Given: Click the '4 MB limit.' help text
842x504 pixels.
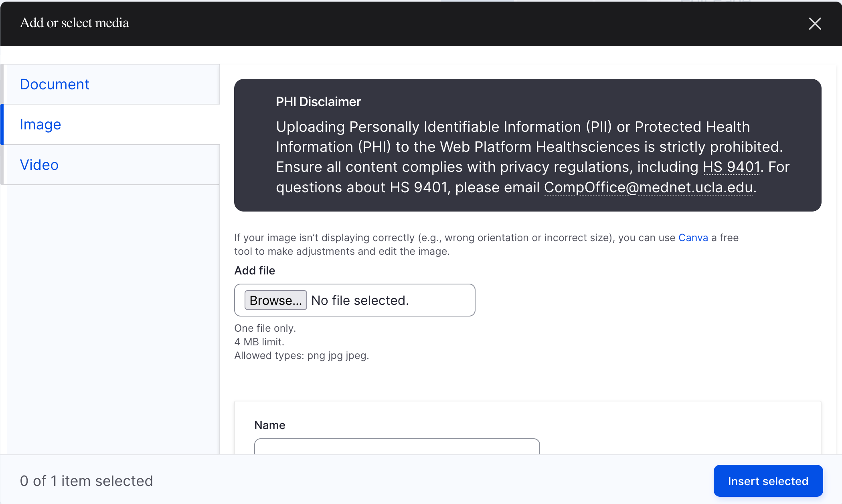Looking at the screenshot, I should click(259, 342).
